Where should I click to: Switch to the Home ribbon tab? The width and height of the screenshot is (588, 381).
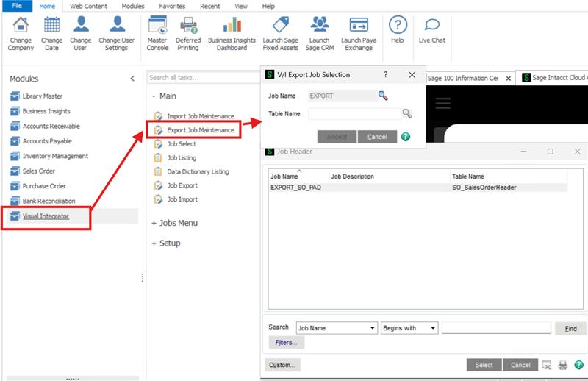click(47, 6)
